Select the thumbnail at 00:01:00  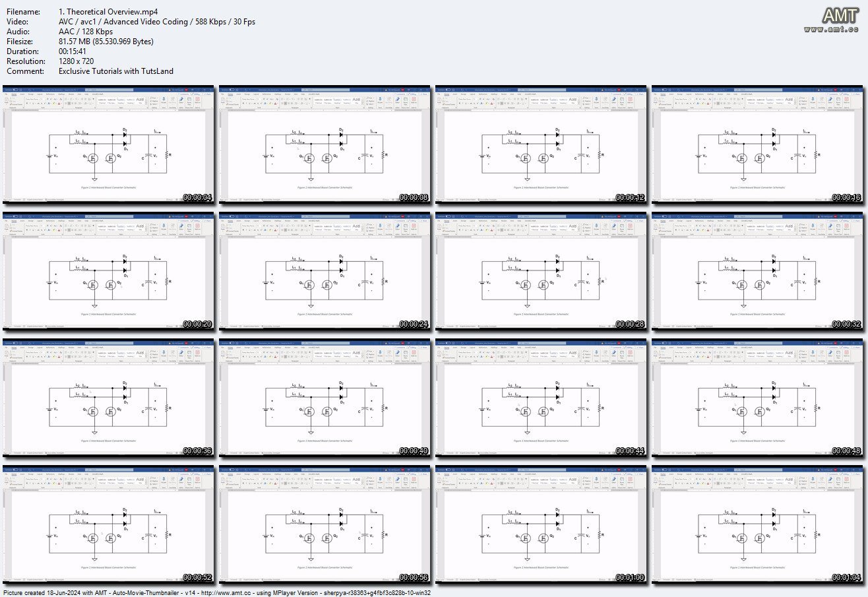pyautogui.click(x=542, y=526)
